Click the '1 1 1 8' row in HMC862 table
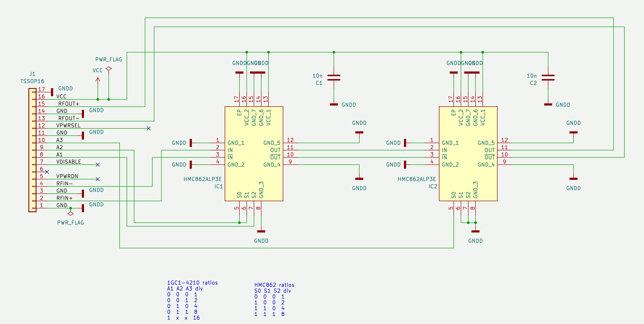The height and width of the screenshot is (324, 644). tap(269, 314)
